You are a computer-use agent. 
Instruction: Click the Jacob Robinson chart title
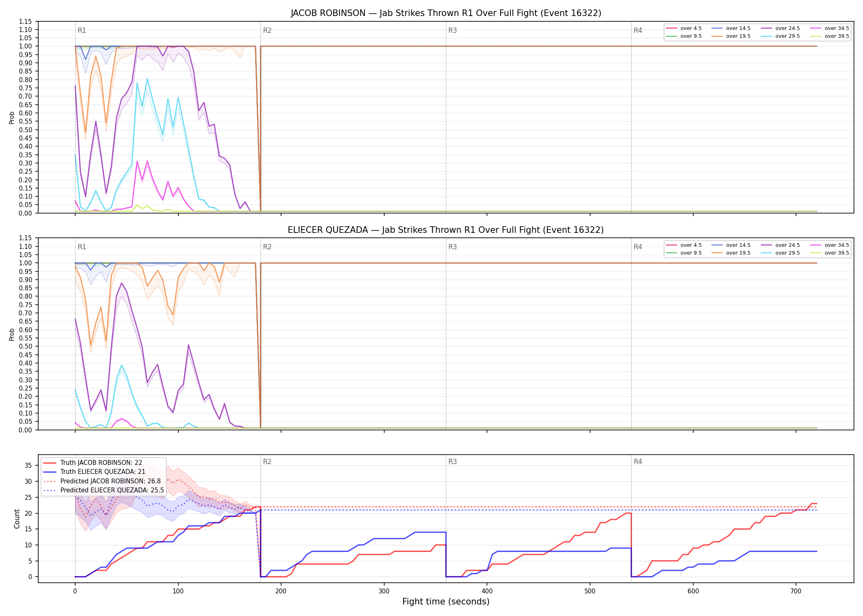446,13
